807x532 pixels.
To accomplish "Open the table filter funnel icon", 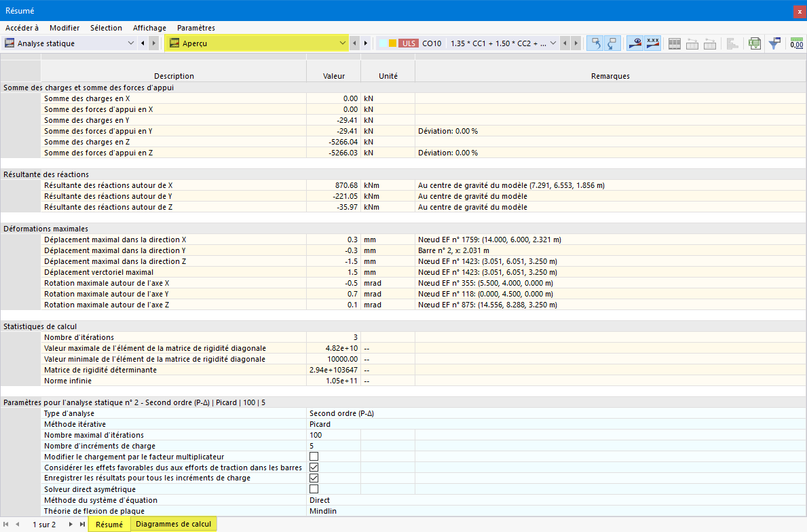I will coord(774,43).
